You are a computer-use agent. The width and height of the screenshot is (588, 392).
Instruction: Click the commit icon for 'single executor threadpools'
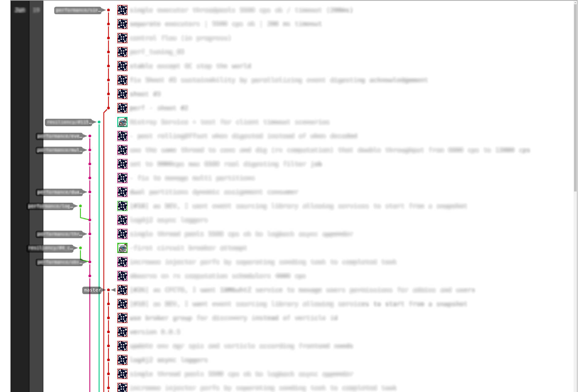[x=123, y=9]
